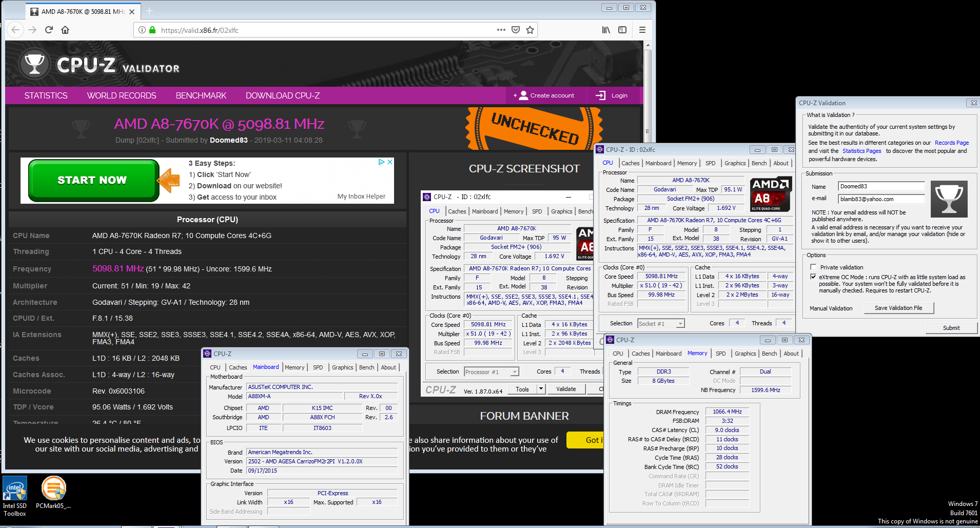Click the green padlock security icon

152,30
